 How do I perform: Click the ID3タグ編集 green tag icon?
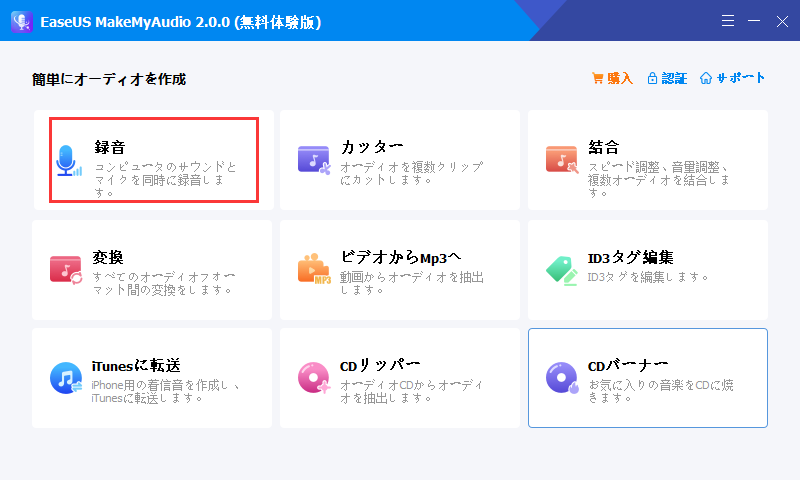[x=562, y=270]
